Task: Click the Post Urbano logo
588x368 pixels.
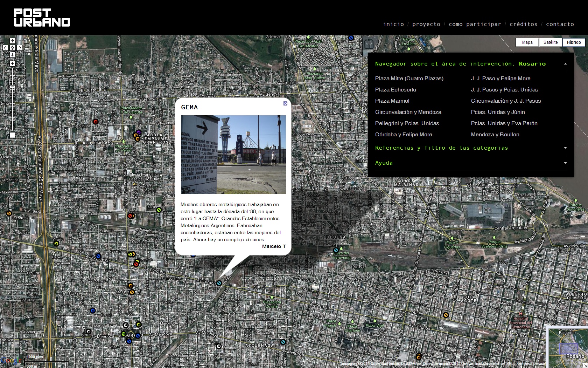Action: pyautogui.click(x=42, y=18)
